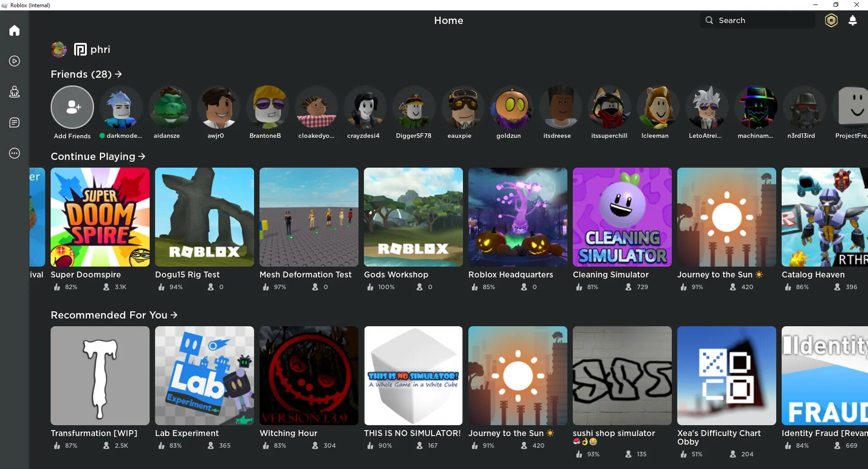
Task: Open Icleeman friend's avatar
Action: 658,107
